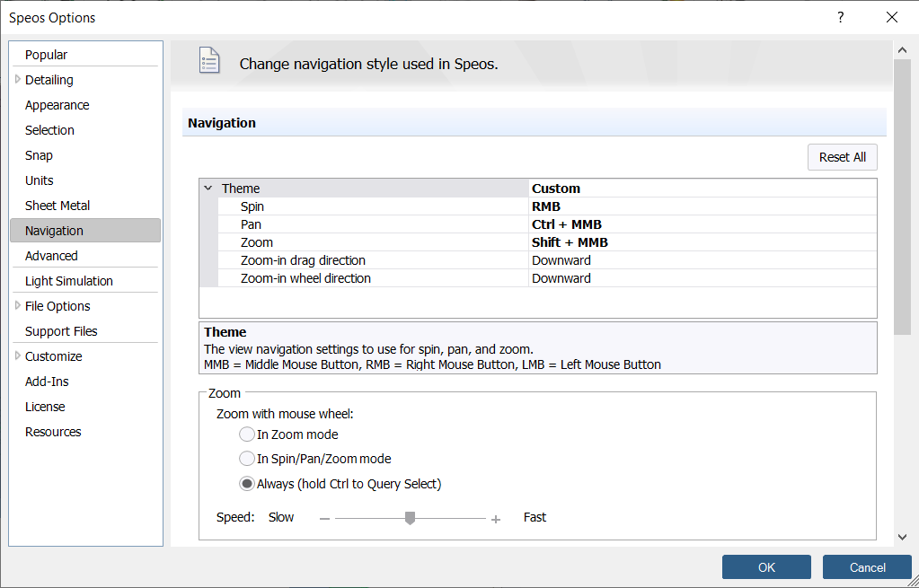Expand the Customize category arrow
The height and width of the screenshot is (588, 919).
(x=18, y=355)
